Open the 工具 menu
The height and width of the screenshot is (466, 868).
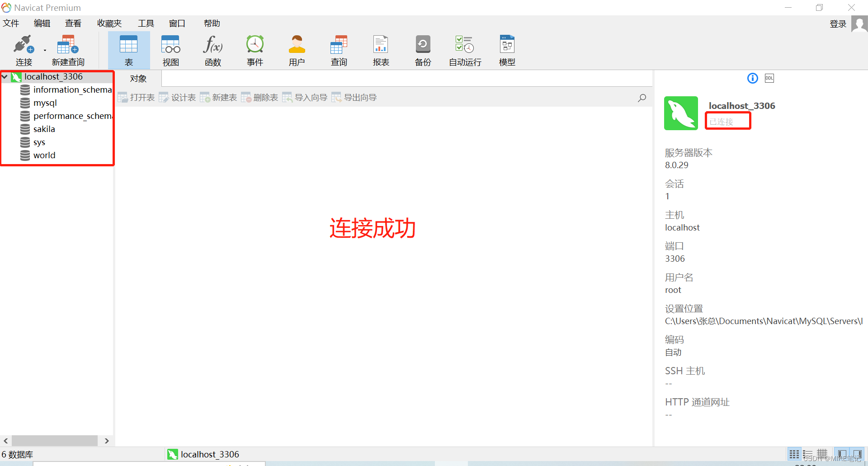(146, 23)
